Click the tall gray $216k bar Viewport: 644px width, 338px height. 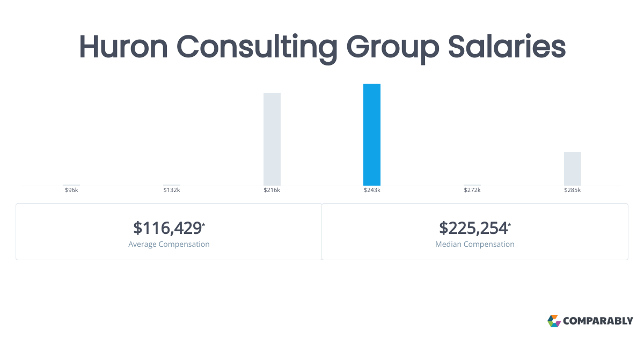[272, 139]
